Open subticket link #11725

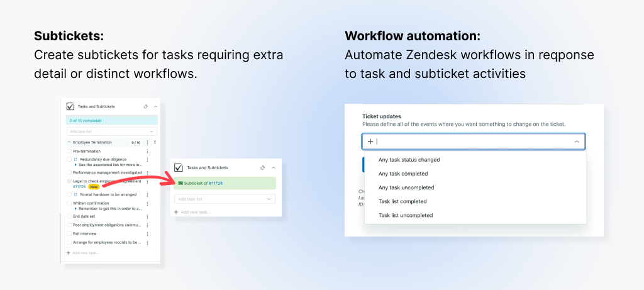click(79, 187)
